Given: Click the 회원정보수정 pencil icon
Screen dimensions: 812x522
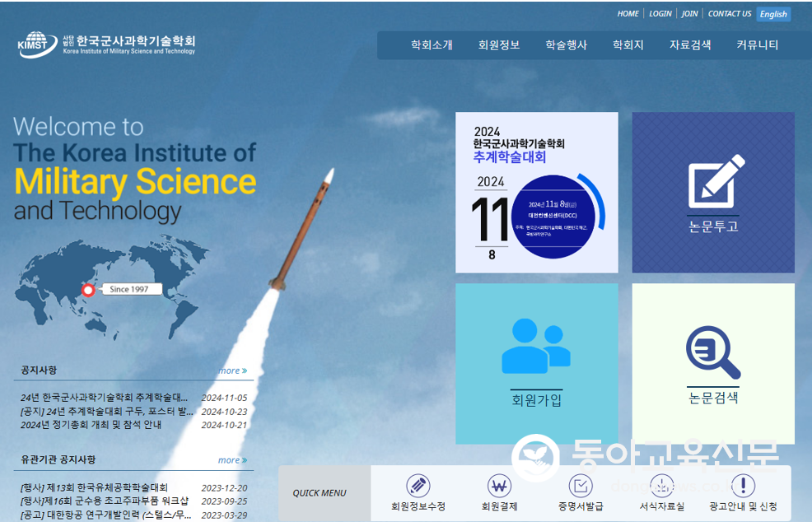Looking at the screenshot, I should click(418, 486).
